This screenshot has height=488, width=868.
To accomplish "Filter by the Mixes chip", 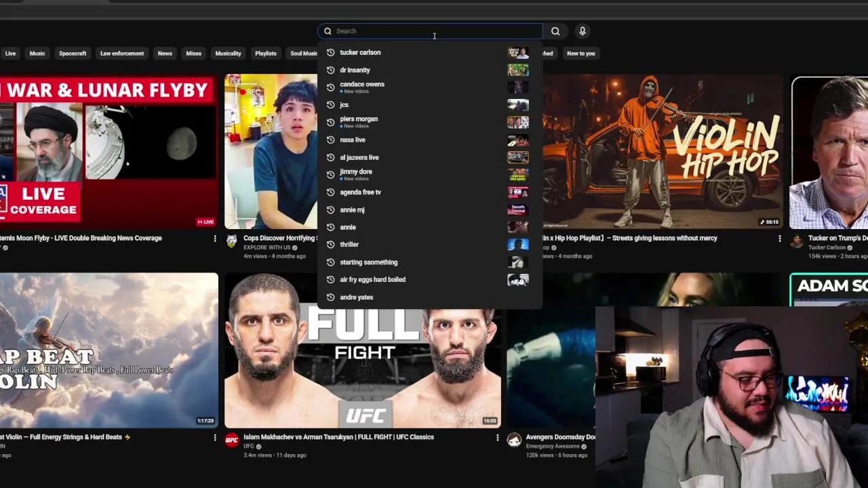I will pyautogui.click(x=194, y=54).
